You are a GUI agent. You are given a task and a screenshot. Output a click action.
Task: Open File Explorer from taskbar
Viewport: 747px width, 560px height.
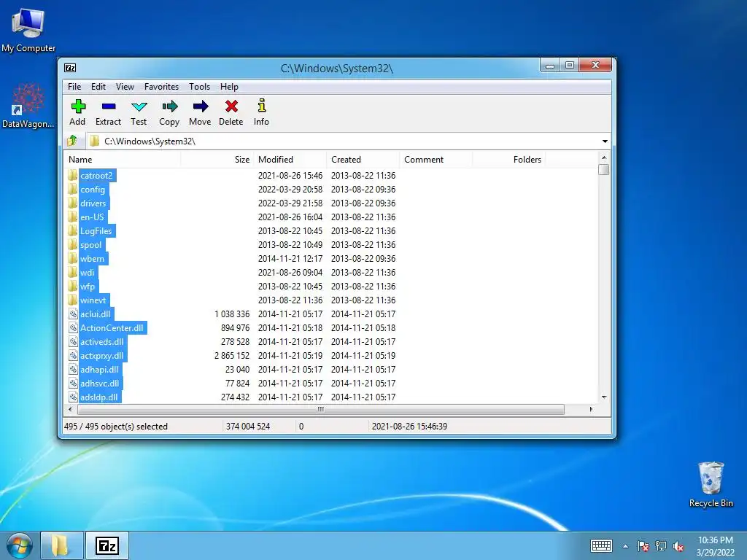pos(62,545)
